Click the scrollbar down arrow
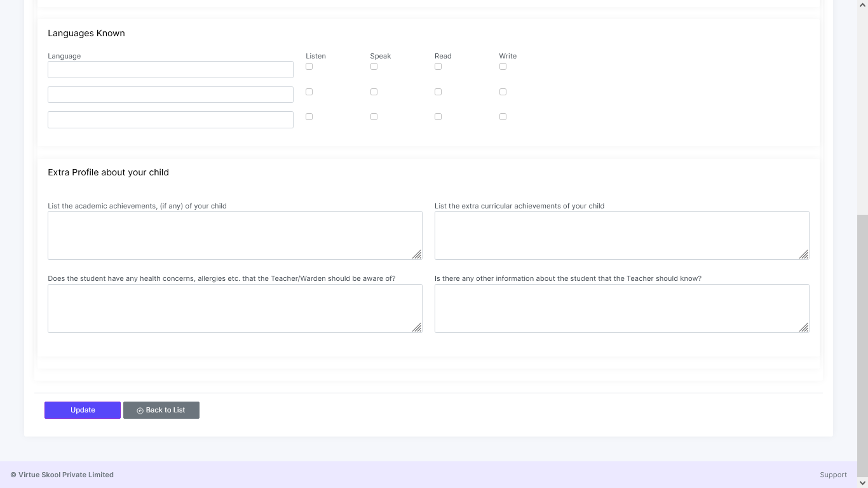Image resolution: width=868 pixels, height=488 pixels. (x=862, y=482)
